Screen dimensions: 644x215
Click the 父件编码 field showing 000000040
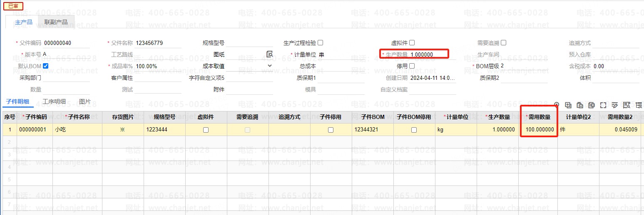[x=67, y=43]
